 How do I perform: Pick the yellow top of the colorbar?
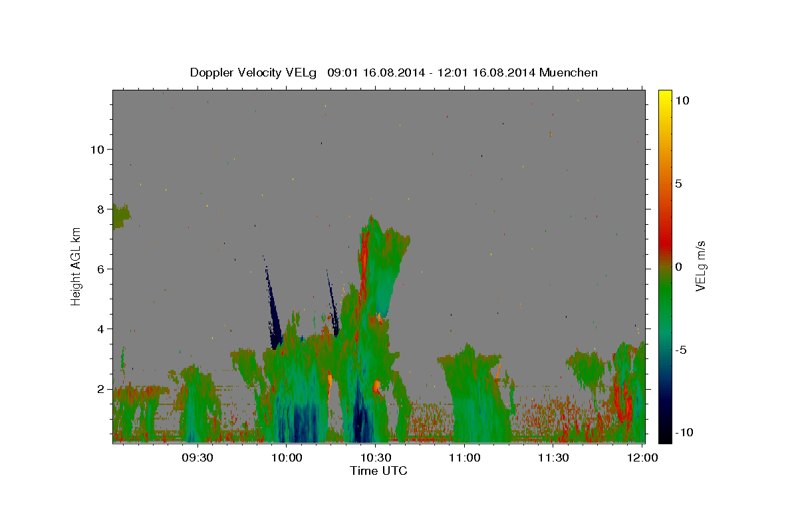coord(665,96)
